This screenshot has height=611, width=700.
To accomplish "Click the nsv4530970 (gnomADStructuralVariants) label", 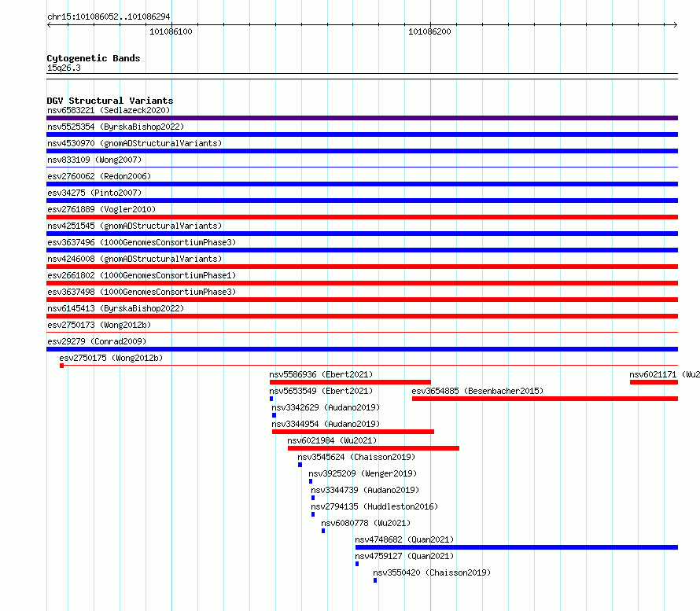I will point(134,143).
